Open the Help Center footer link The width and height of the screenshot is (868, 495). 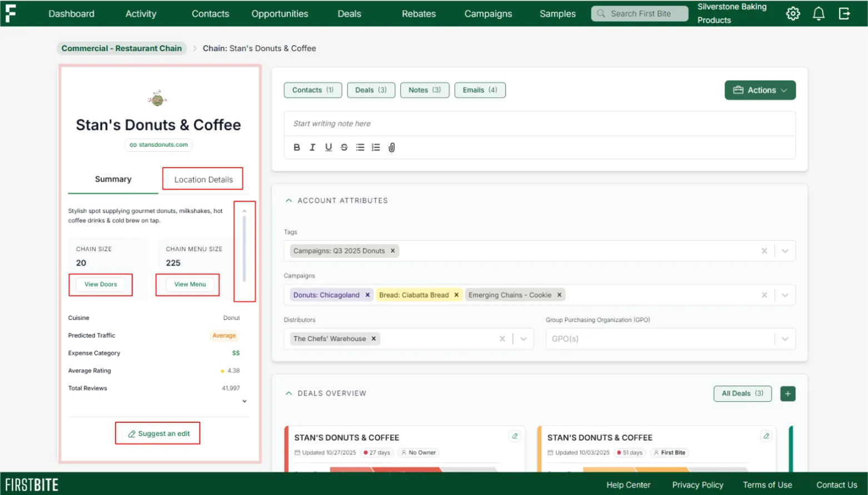coord(628,485)
